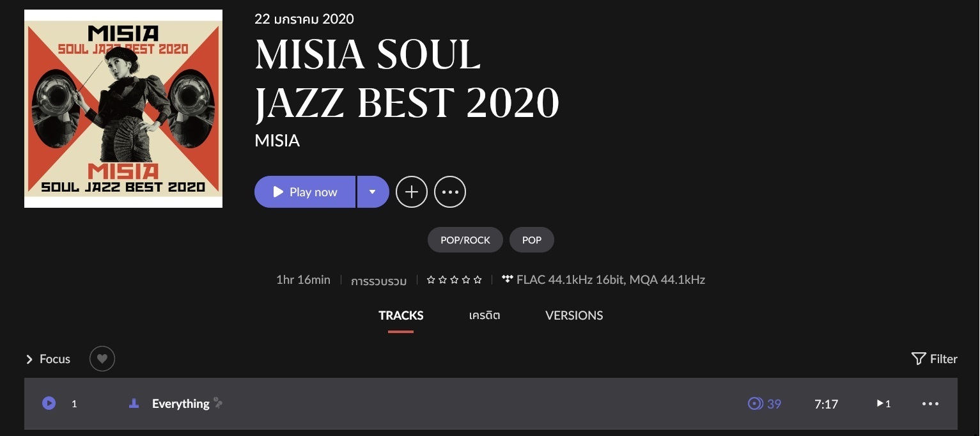Click the POP/ROCK genre tag
980x436 pixels.
click(465, 240)
